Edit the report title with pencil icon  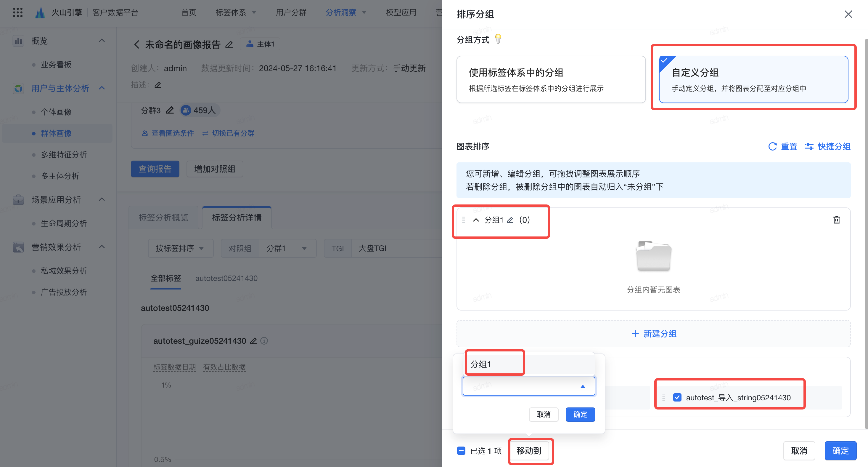point(229,44)
